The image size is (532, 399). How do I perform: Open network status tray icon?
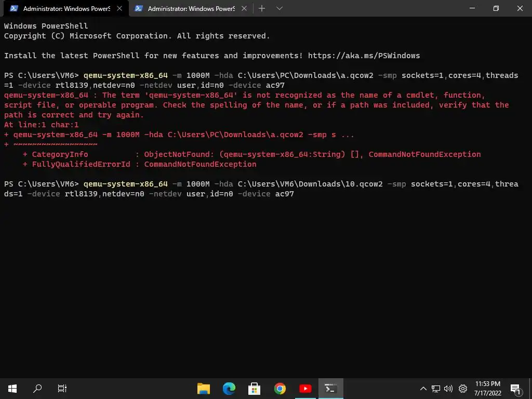[x=436, y=389]
